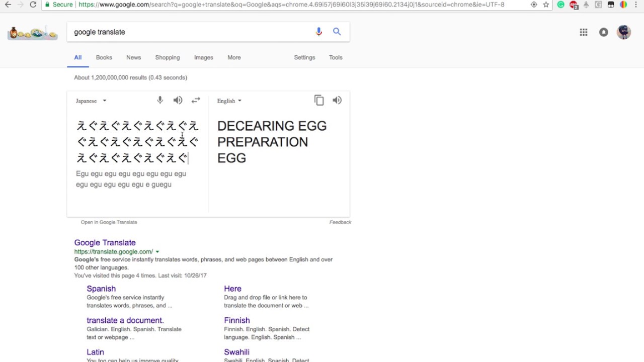Open the Swahili sitelink
Screen dimensions: 644x362
(x=236, y=352)
